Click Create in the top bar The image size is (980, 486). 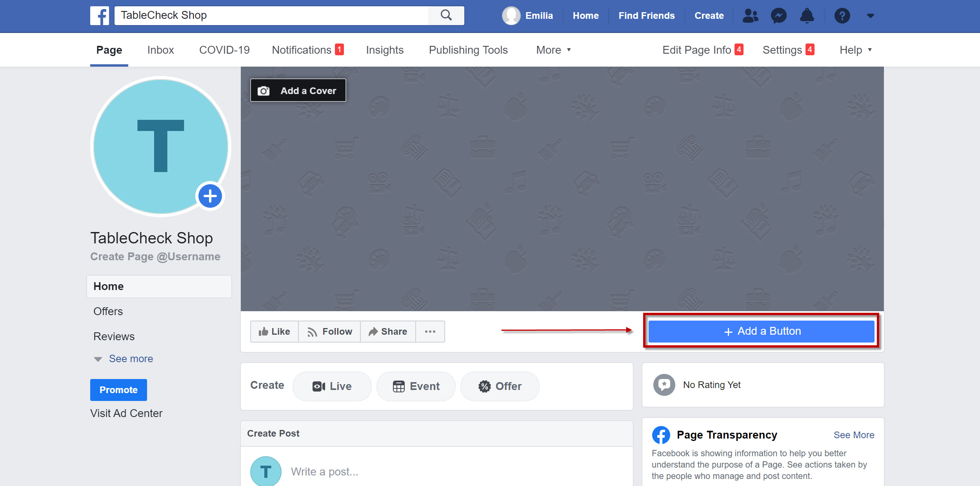point(709,16)
